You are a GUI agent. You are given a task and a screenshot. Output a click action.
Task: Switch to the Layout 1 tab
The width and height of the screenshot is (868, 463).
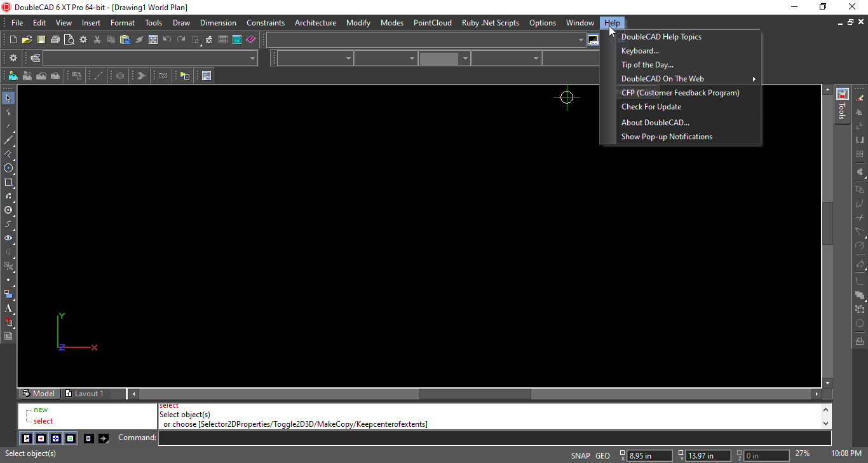[x=85, y=394]
